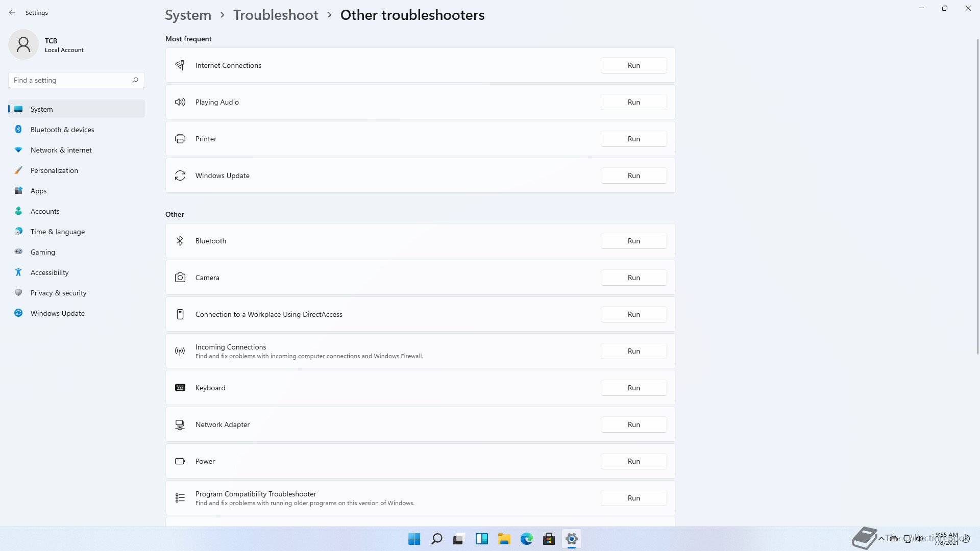Open Network & internet settings
This screenshot has height=551, width=980.
pyautogui.click(x=77, y=150)
